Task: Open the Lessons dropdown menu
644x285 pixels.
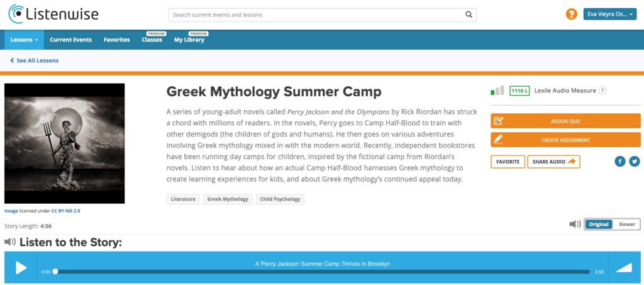Action: (x=24, y=40)
